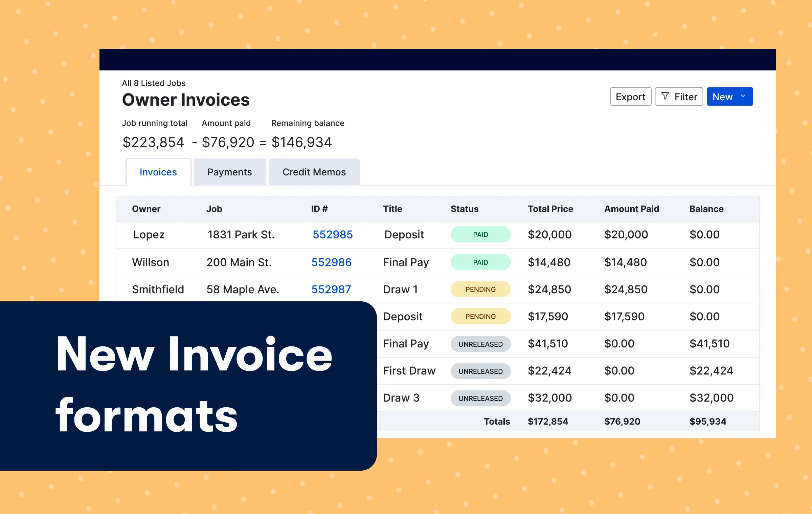The height and width of the screenshot is (514, 812).
Task: Open the Credit Memos tab
Action: tap(314, 172)
